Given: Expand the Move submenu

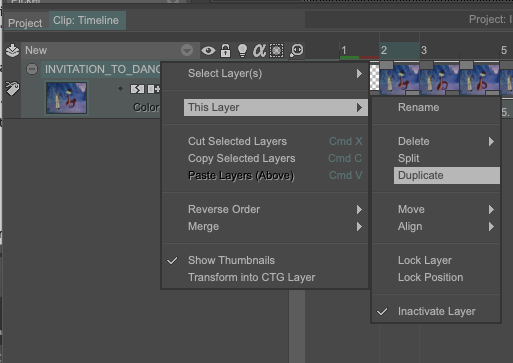Looking at the screenshot, I should tap(447, 209).
